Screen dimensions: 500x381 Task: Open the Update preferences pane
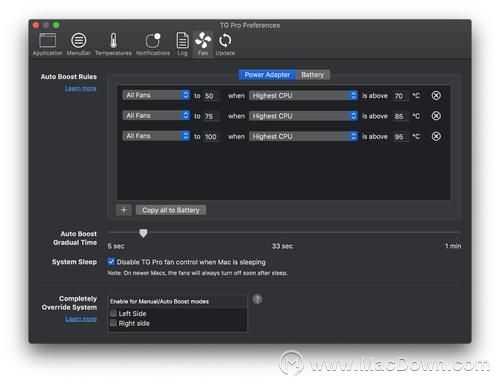point(225,44)
